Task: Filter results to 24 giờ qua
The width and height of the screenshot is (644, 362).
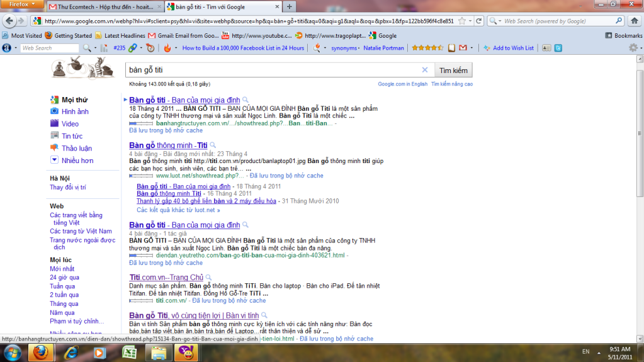Action: click(64, 278)
